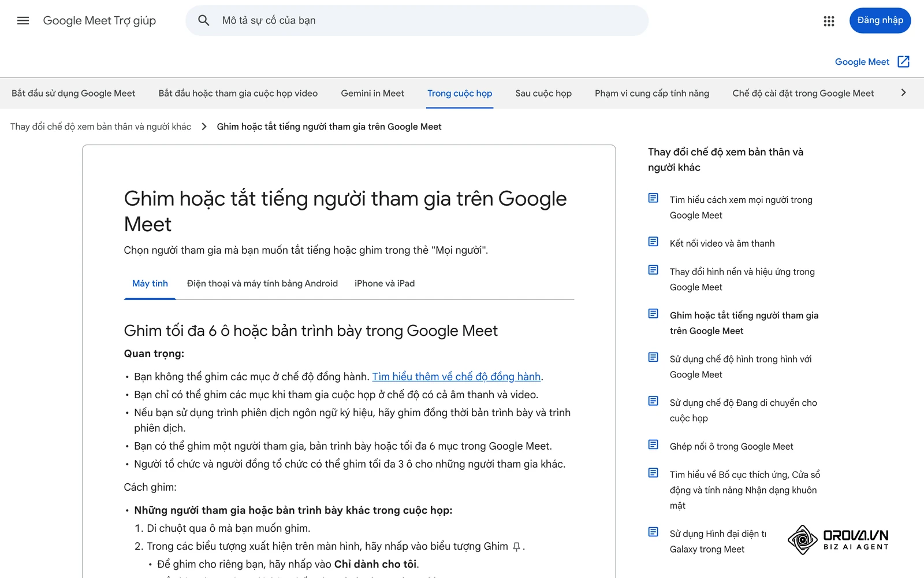Open sidebar article "Tìm hiểu cách xem mọi người trong Google Meet"
This screenshot has height=578, width=924.
point(741,208)
